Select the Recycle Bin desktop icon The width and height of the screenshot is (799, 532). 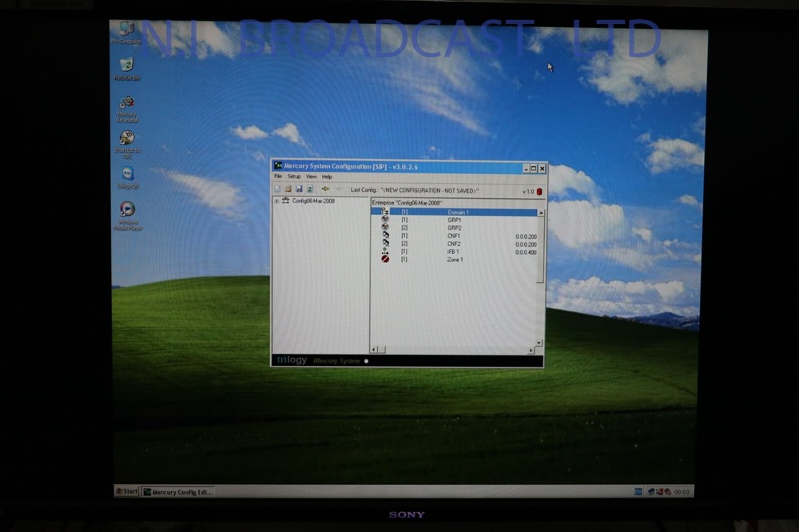pos(126,65)
